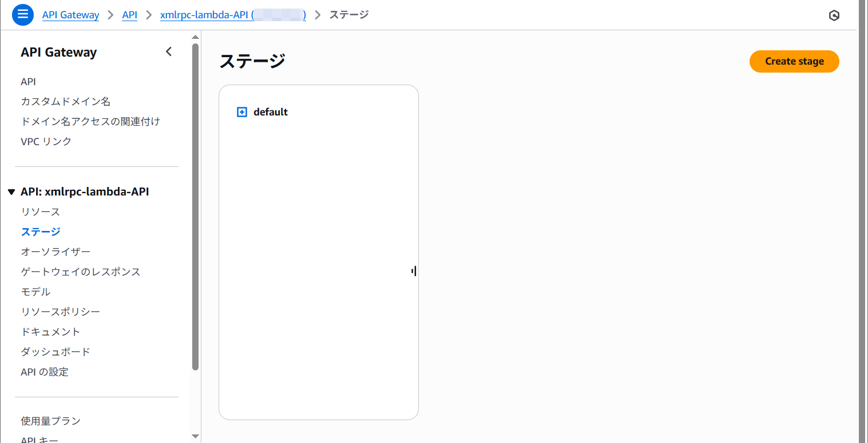Open オーソライザー in the sidebar
The width and height of the screenshot is (868, 443).
coord(56,252)
